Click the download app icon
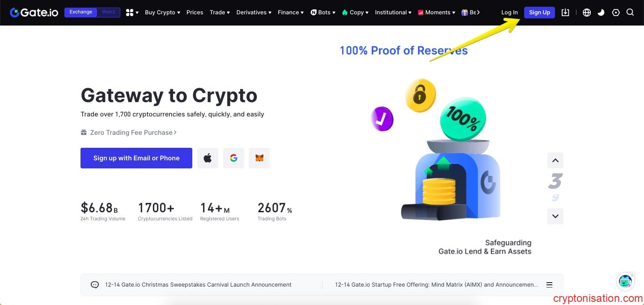644x305 pixels. pos(565,13)
